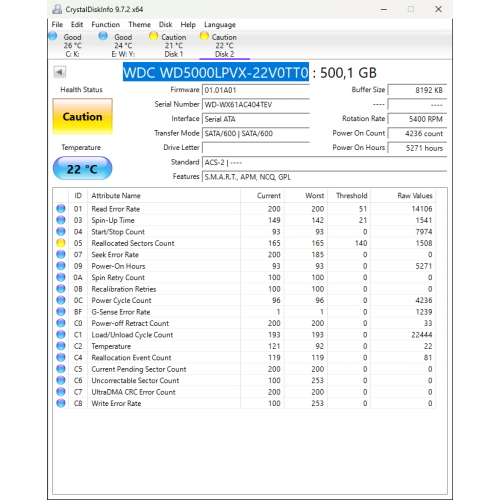Select the E: W: Y: disk tab
This screenshot has height=500, width=500.
pos(123,45)
